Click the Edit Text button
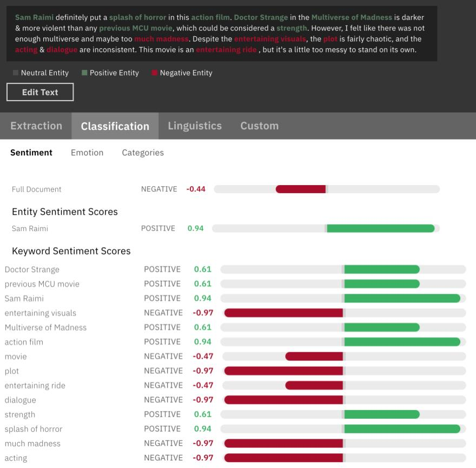Viewport: 476px width, 468px height. coord(40,92)
